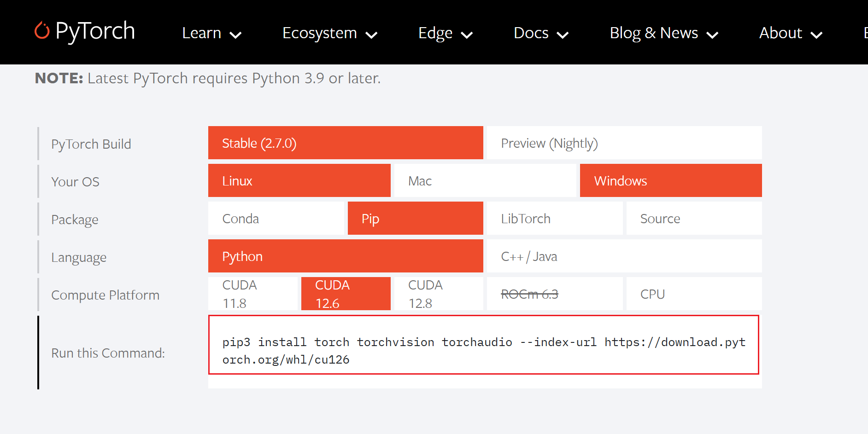Select the Pip package option
868x434 pixels.
(x=415, y=219)
